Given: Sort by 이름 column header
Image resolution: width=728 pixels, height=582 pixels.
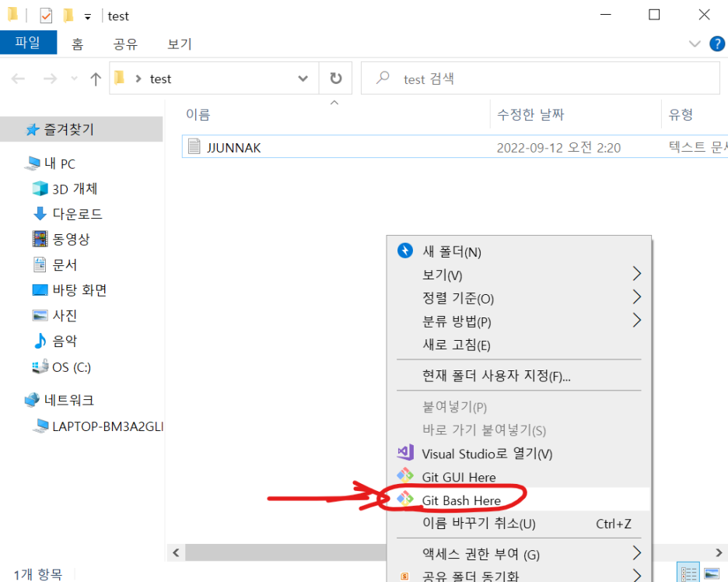Looking at the screenshot, I should coord(198,114).
